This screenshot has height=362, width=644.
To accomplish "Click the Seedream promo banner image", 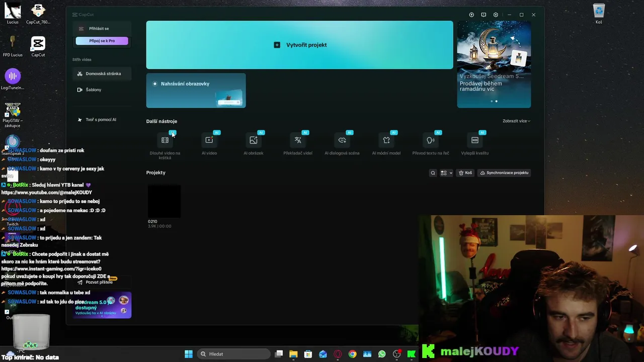I will pos(494,64).
